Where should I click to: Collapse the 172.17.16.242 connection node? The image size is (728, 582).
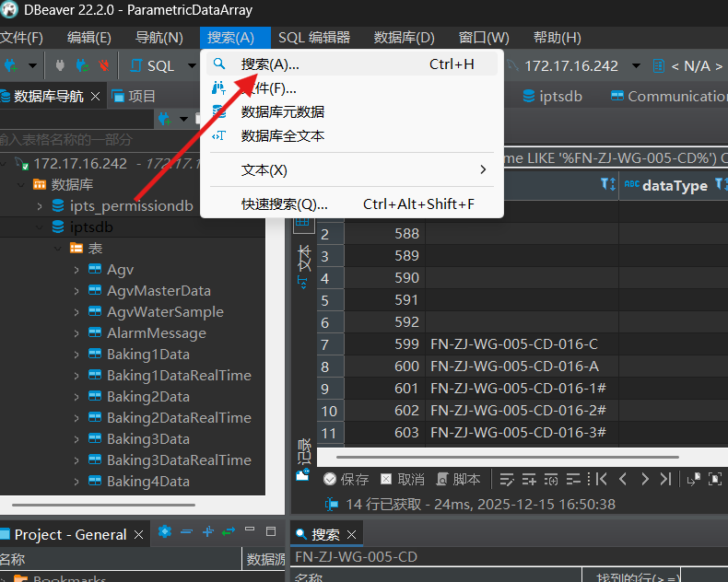pos(5,163)
